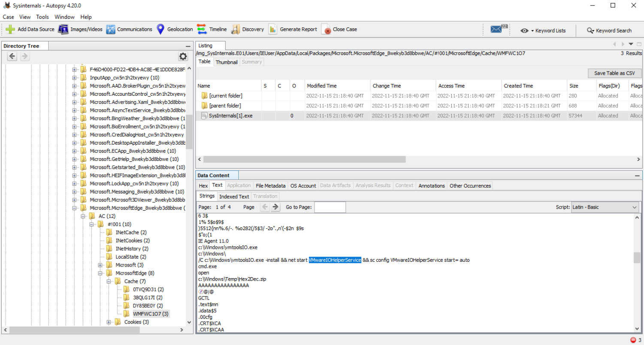This screenshot has height=345, width=644.
Task: Expand the Microsoft (3) tree node
Action: click(x=100, y=265)
